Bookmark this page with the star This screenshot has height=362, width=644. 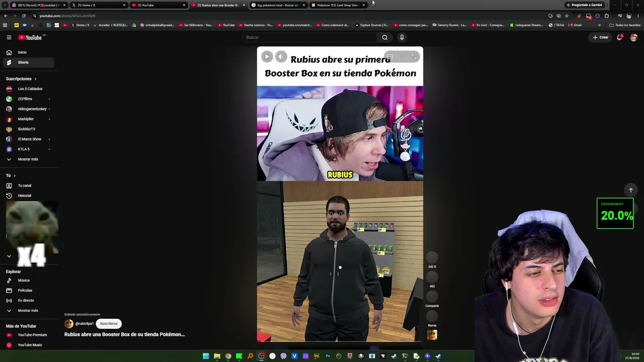coord(567,16)
